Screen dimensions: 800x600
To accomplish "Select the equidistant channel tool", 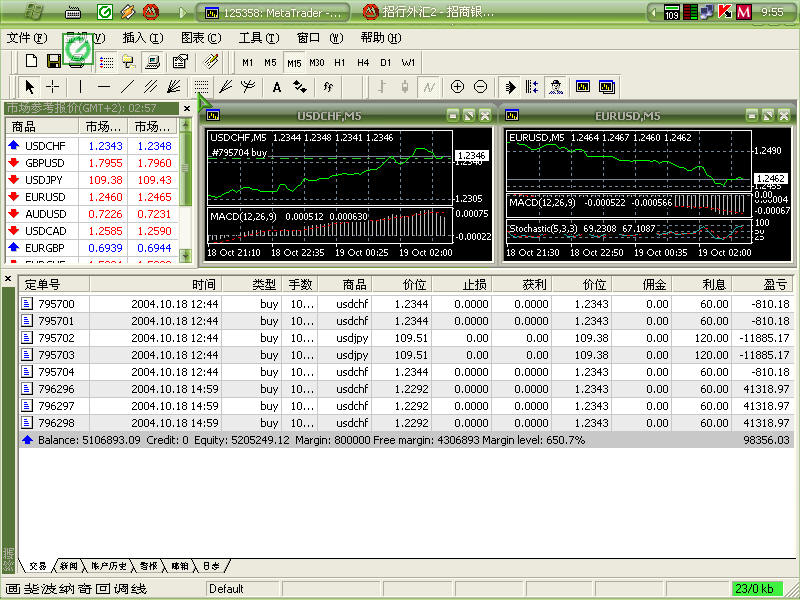I will click(x=150, y=87).
